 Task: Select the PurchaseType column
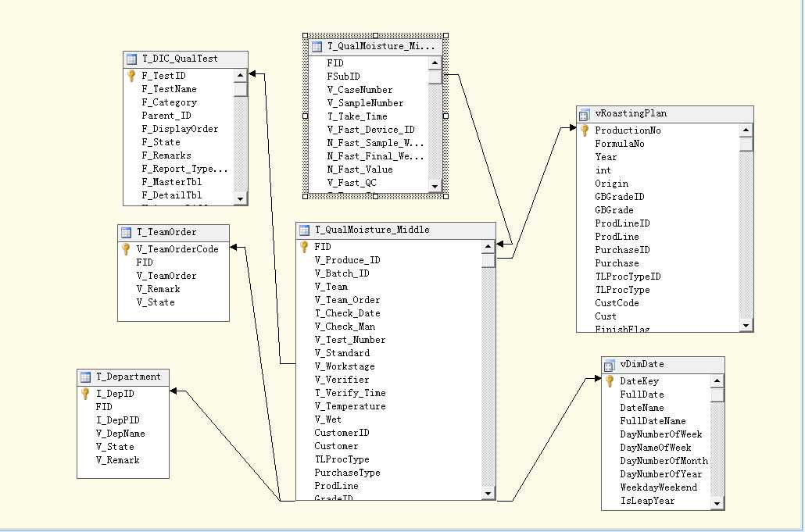point(347,473)
